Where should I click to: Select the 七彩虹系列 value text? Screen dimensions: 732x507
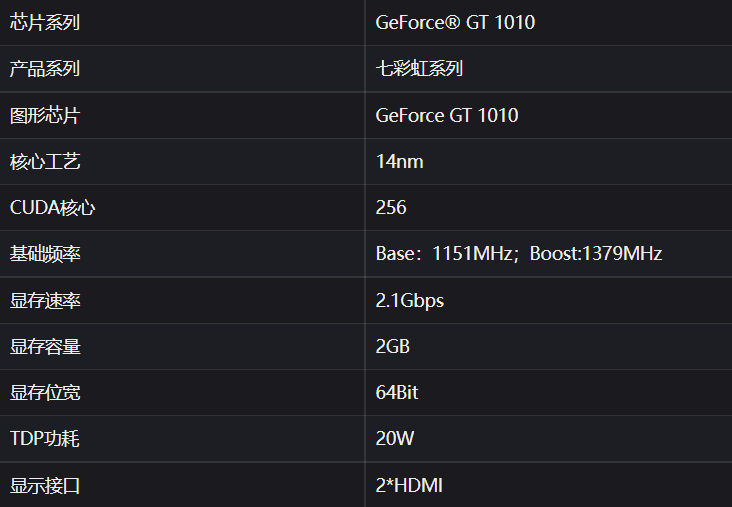coord(419,69)
